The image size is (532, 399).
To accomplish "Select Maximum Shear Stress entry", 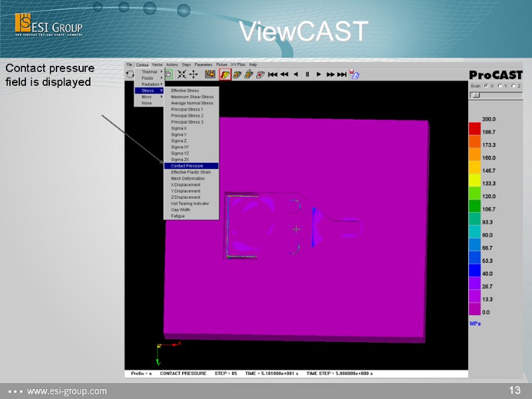I will point(192,96).
